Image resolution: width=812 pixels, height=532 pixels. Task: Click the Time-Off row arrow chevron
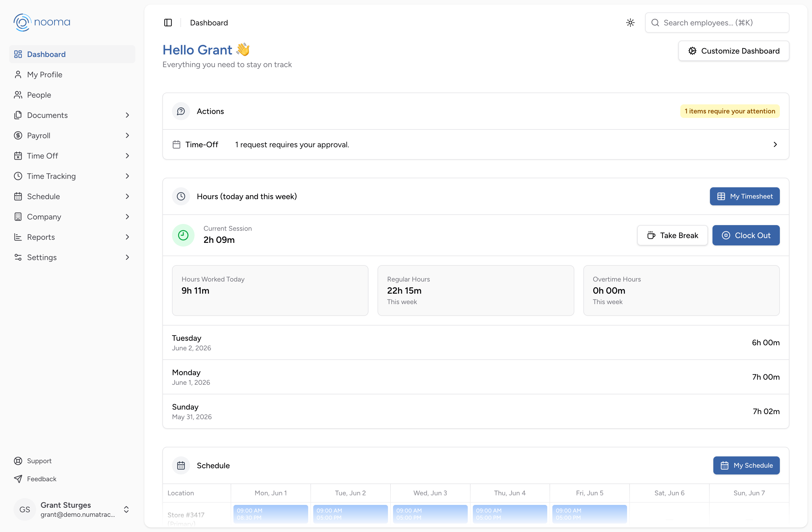tap(775, 144)
